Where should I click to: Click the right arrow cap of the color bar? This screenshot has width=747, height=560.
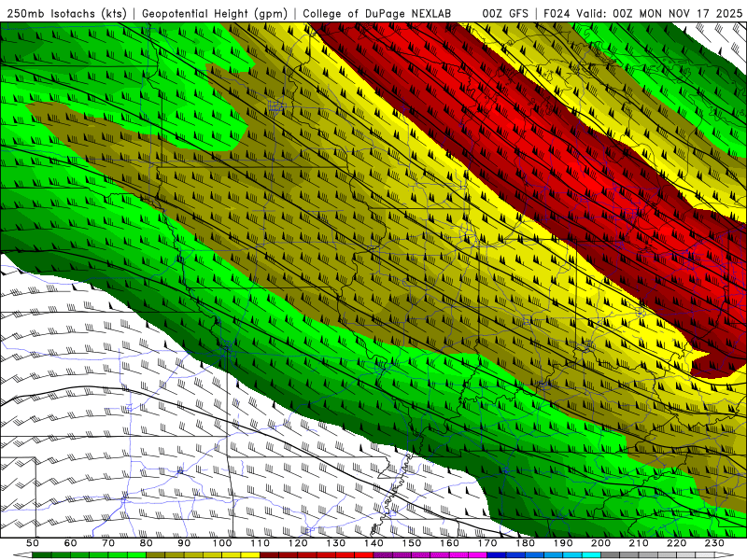[x=725, y=554]
